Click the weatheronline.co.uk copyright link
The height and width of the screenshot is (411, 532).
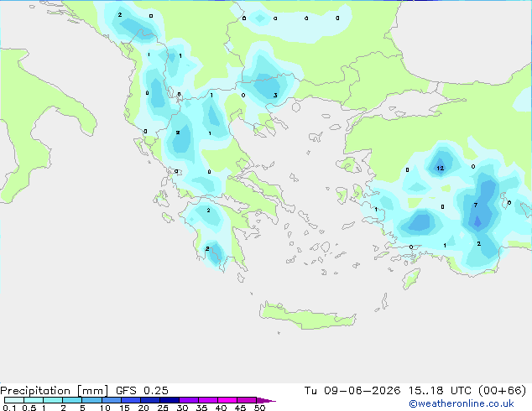click(462, 403)
